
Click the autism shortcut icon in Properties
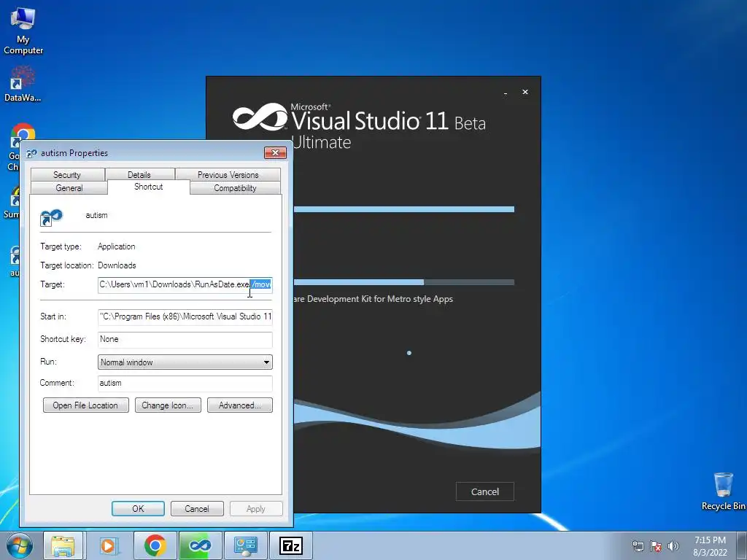click(x=51, y=217)
